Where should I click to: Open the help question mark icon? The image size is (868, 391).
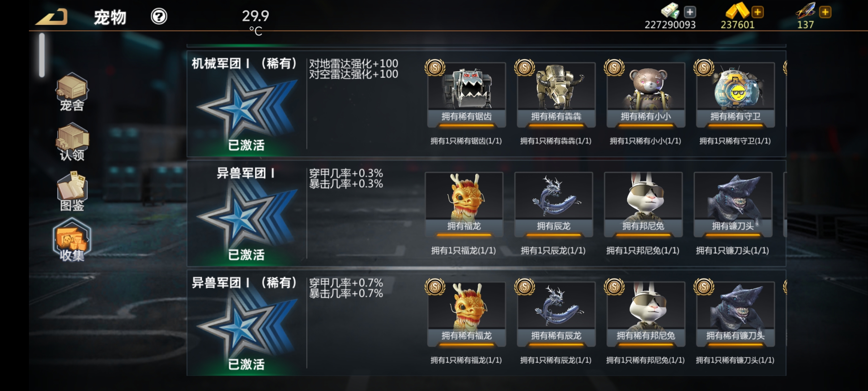(x=159, y=17)
